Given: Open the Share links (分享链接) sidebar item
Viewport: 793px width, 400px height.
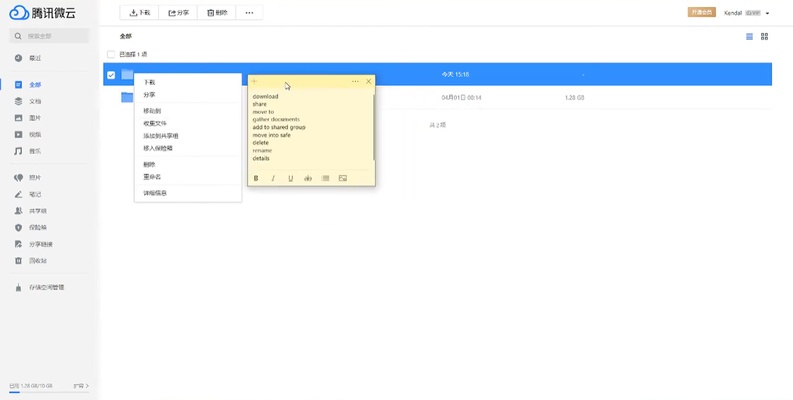Looking at the screenshot, I should pos(33,244).
